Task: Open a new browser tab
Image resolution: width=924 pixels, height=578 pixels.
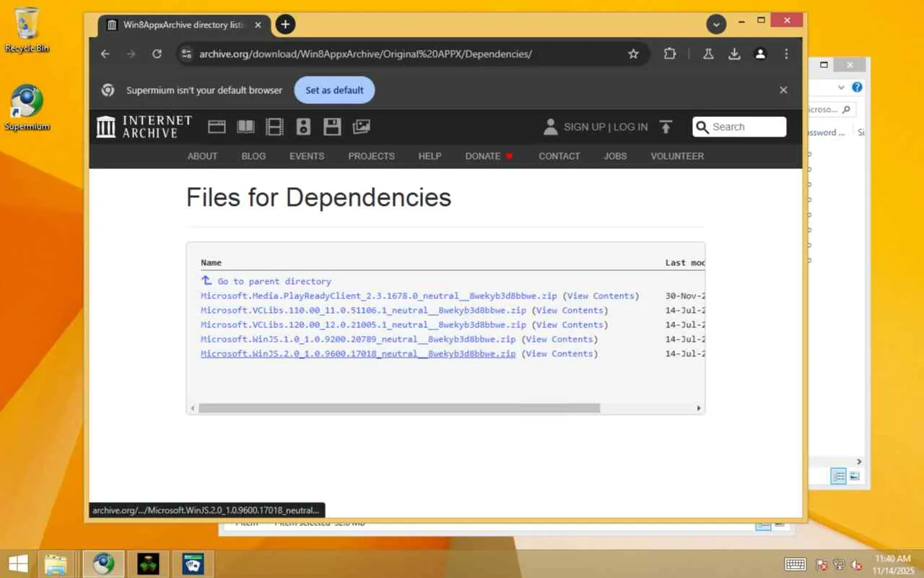Action: tap(285, 25)
